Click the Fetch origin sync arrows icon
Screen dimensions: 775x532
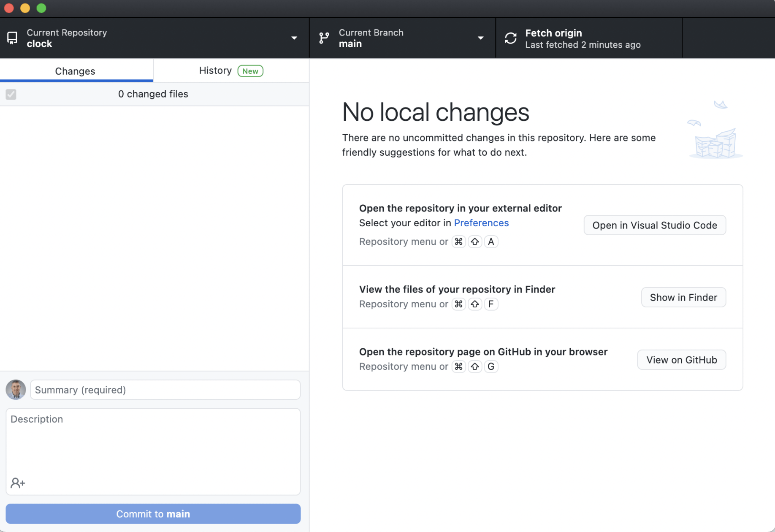(x=510, y=38)
